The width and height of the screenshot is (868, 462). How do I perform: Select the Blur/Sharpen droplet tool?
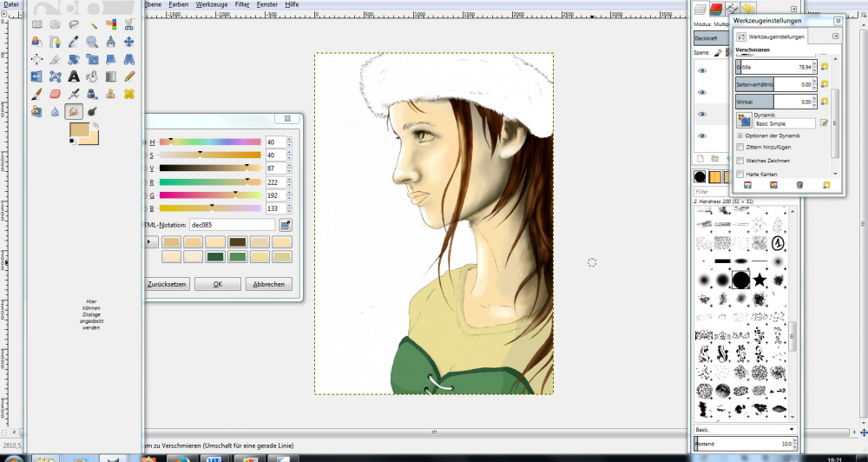tap(56, 112)
